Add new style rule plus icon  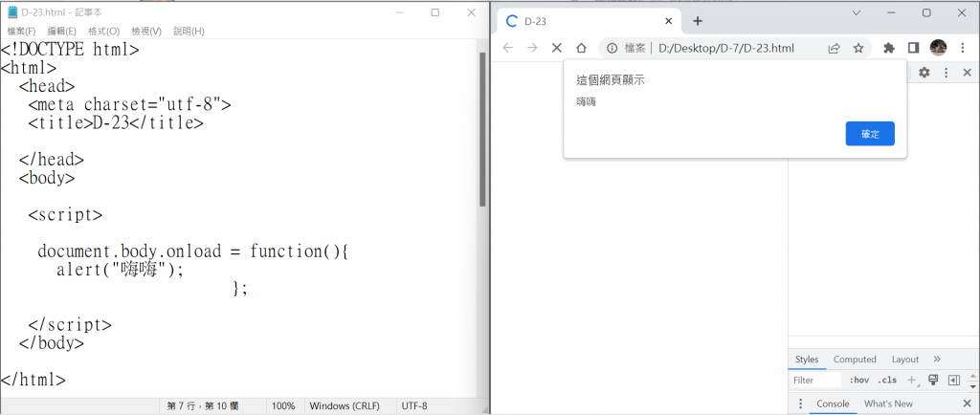click(x=912, y=380)
